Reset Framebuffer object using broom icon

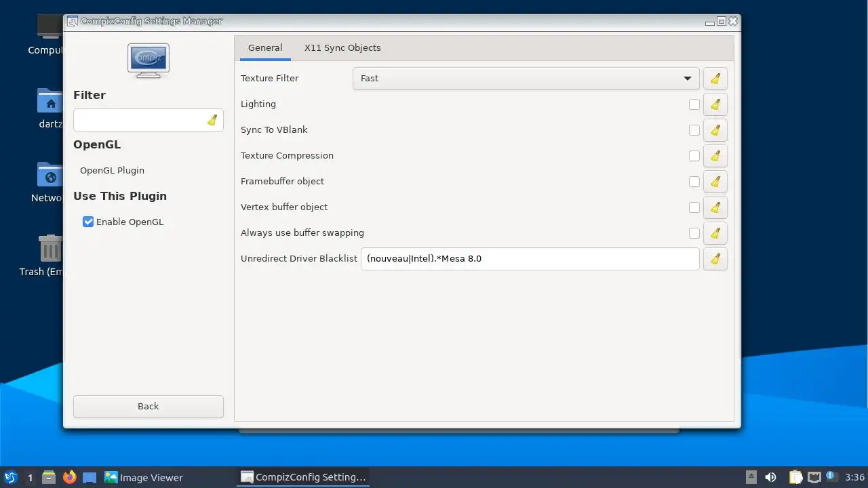coord(715,182)
